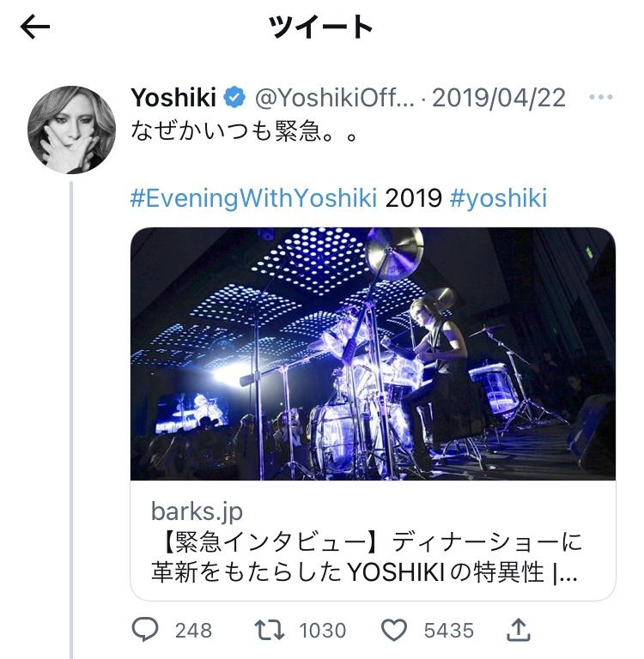This screenshot has height=659, width=644.
Task: Open the #yoshiki hashtag
Action: (499, 198)
